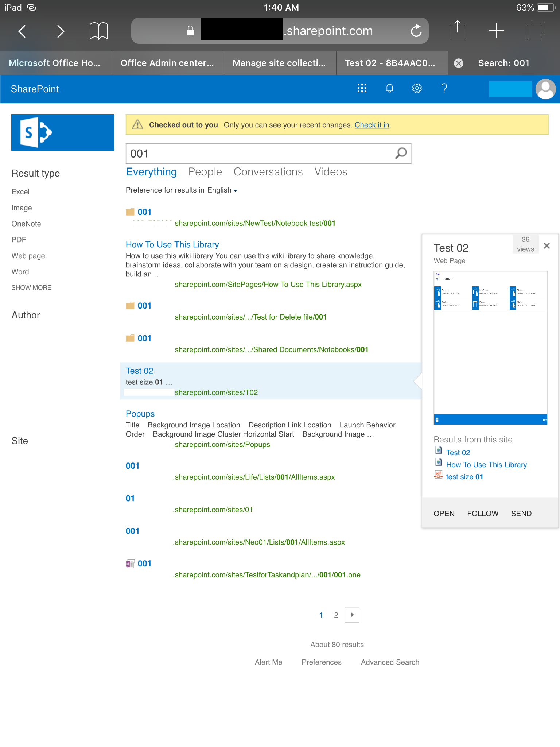
Task: Open 001 folder in Shared Documents Notebooks
Action: tap(144, 338)
